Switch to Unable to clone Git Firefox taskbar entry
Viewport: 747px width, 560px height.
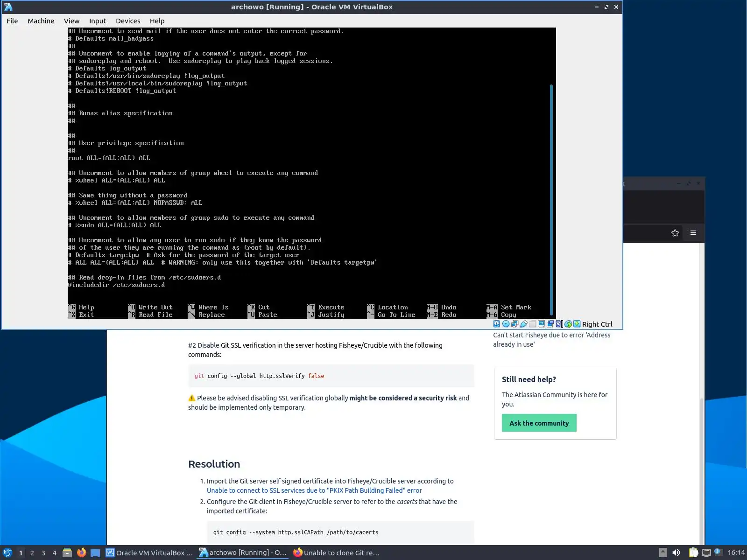(336, 553)
